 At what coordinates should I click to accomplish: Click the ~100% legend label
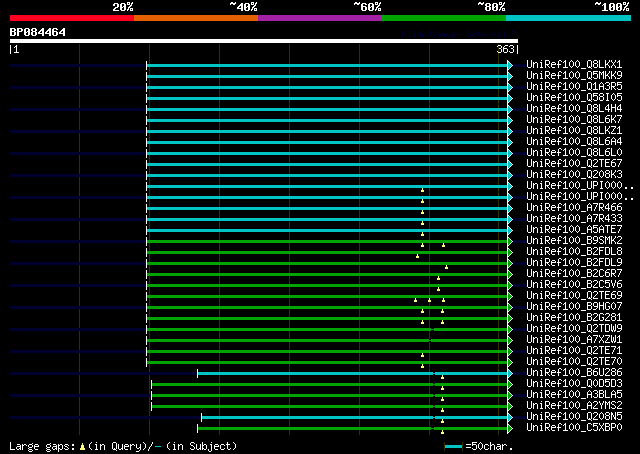coord(612,7)
